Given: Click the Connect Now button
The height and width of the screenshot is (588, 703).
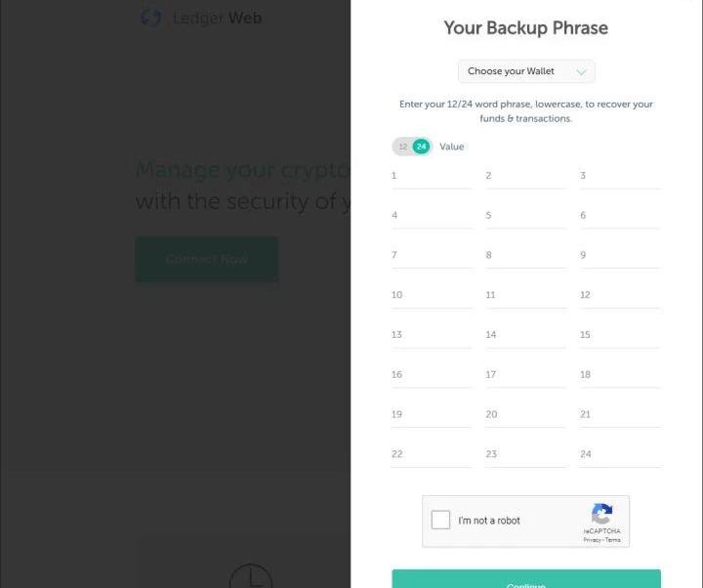Looking at the screenshot, I should tap(207, 259).
